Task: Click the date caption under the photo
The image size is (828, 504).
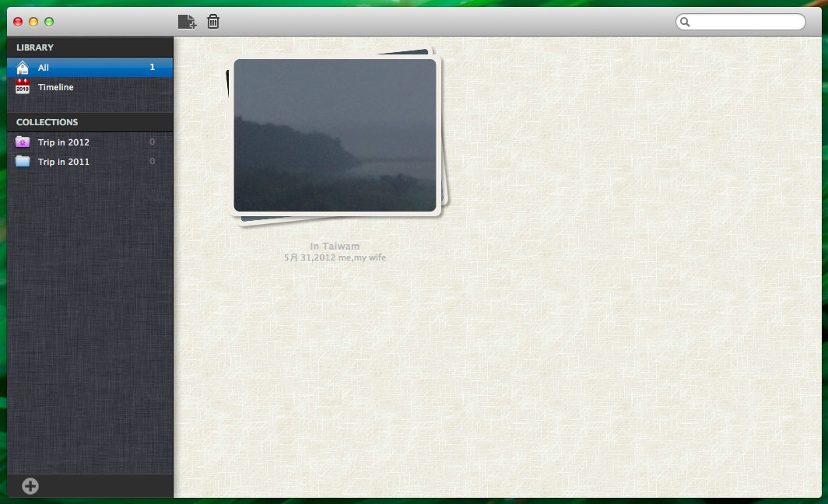Action: pyautogui.click(x=335, y=257)
